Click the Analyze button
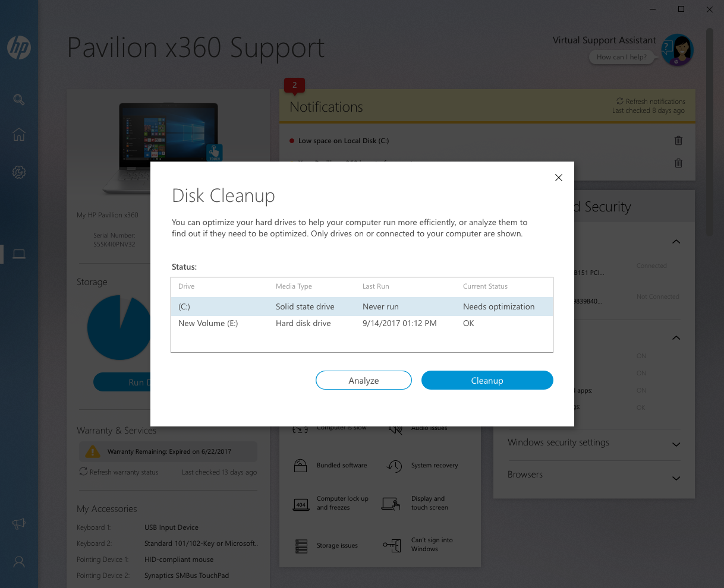Viewport: 724px width, 588px height. point(364,381)
